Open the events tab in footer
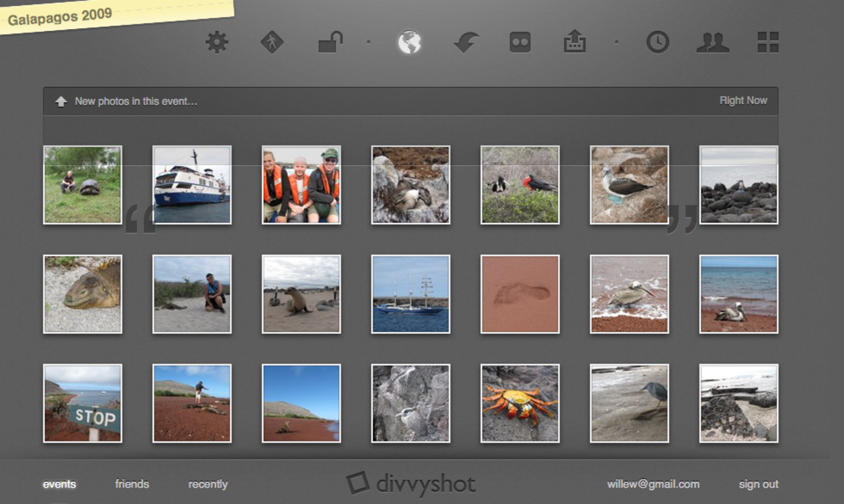This screenshot has height=504, width=844. (59, 484)
